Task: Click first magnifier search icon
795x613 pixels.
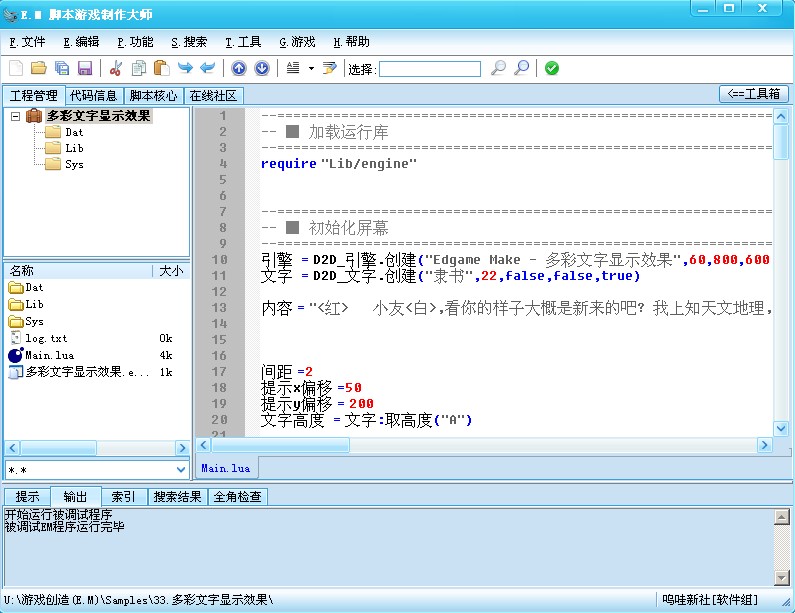Action: click(x=498, y=68)
